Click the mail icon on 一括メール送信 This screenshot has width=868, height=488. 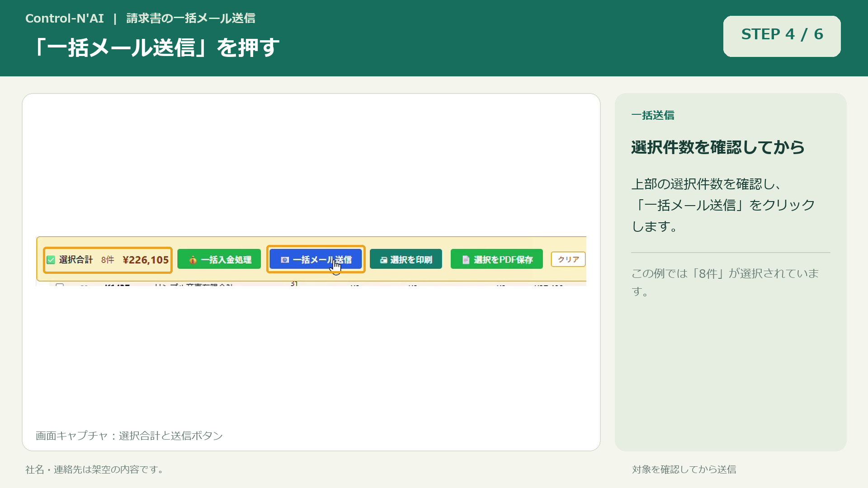pos(285,260)
